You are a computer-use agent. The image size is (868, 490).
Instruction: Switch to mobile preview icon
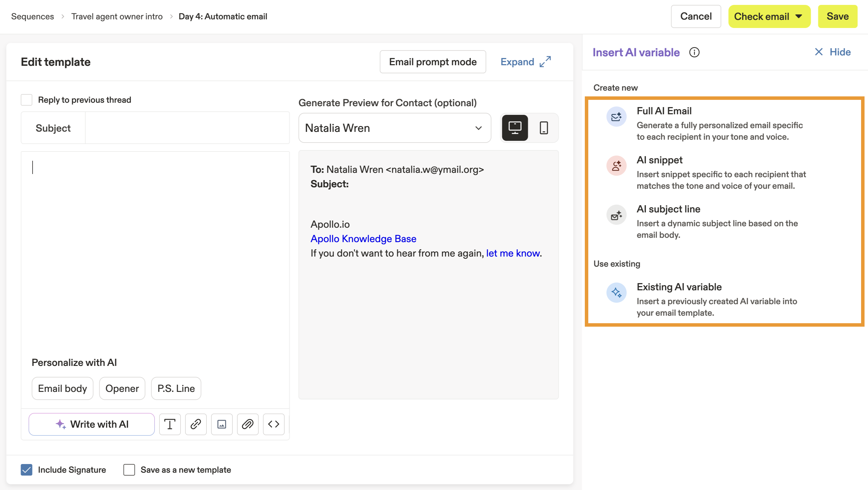tap(544, 128)
